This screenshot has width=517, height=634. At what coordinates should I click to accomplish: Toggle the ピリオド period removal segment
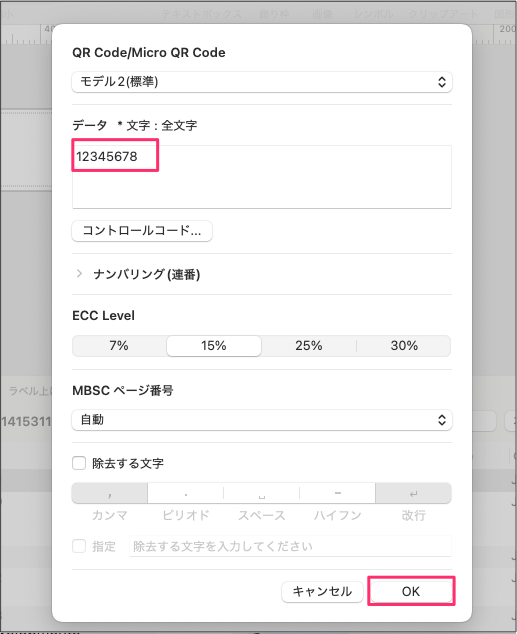pos(186,493)
